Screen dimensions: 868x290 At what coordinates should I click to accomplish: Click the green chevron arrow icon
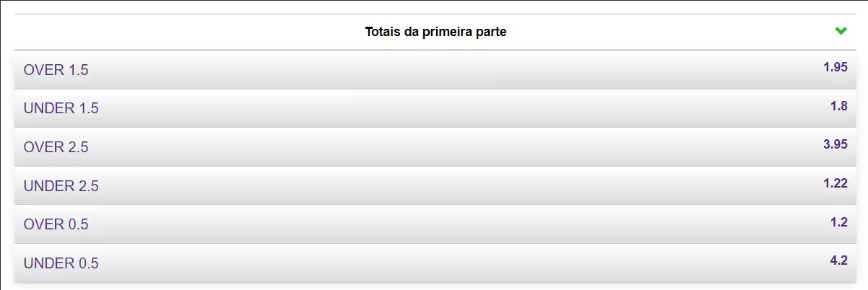coord(841,31)
